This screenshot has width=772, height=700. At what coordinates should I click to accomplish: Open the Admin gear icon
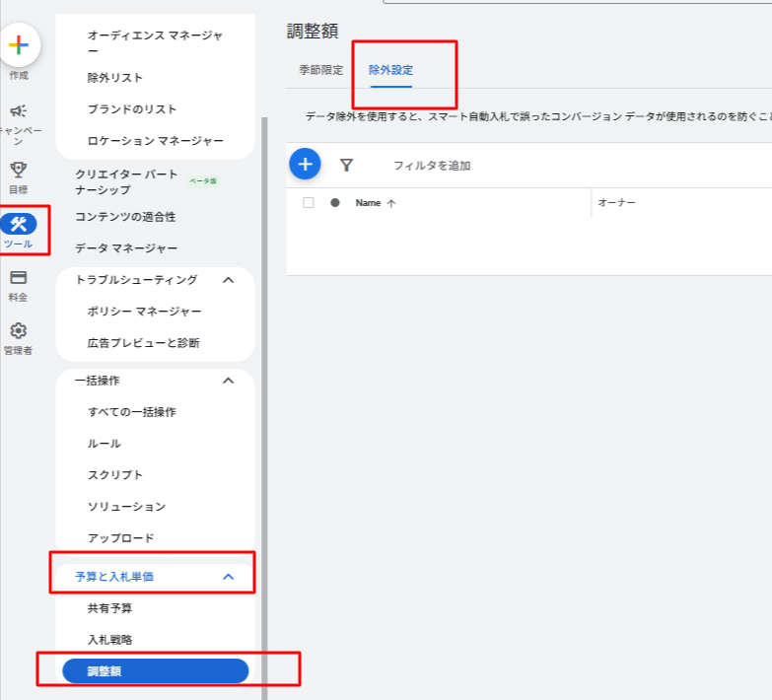click(x=18, y=331)
